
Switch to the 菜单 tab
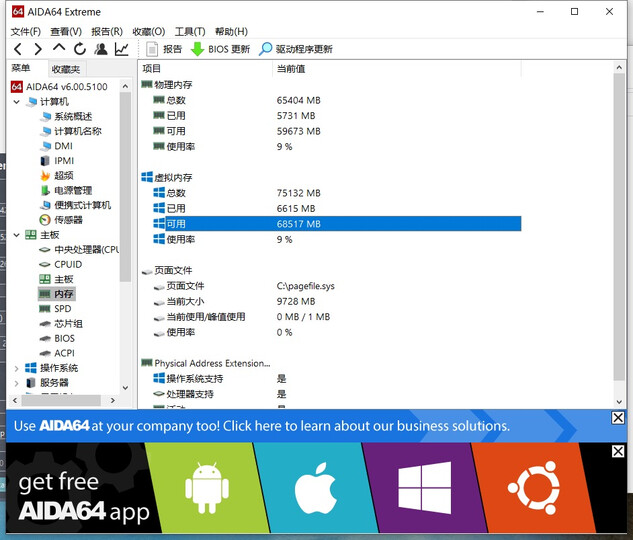point(21,68)
